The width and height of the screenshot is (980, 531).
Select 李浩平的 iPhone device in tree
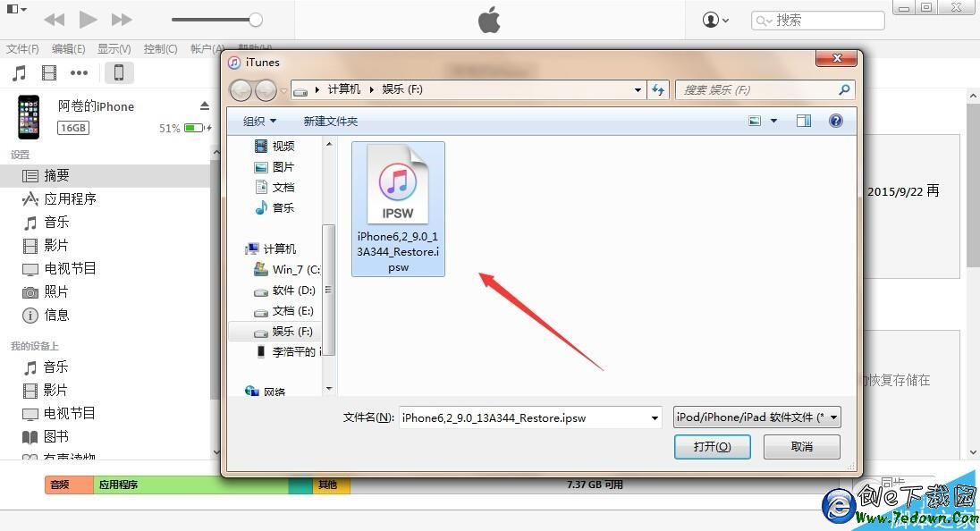pos(288,351)
